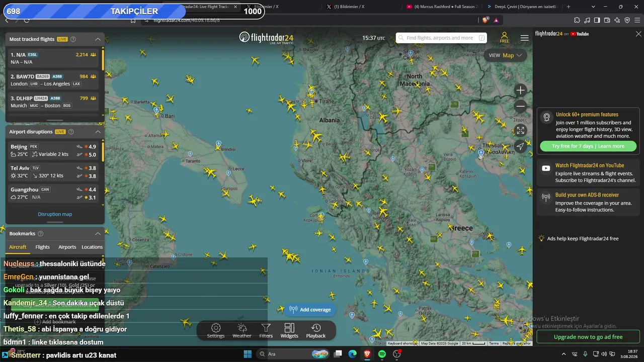
Task: Open Build your own ADS-B receiver card
Action: pos(588,202)
